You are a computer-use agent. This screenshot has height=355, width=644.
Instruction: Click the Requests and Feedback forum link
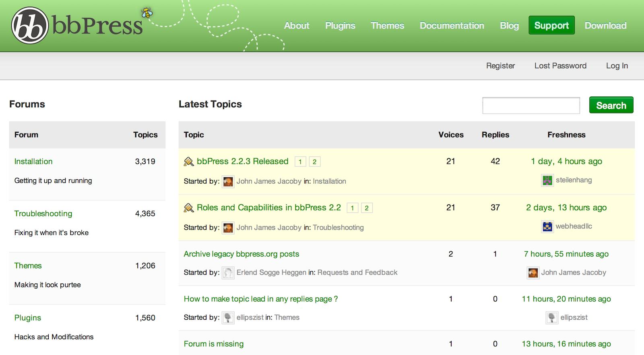357,273
